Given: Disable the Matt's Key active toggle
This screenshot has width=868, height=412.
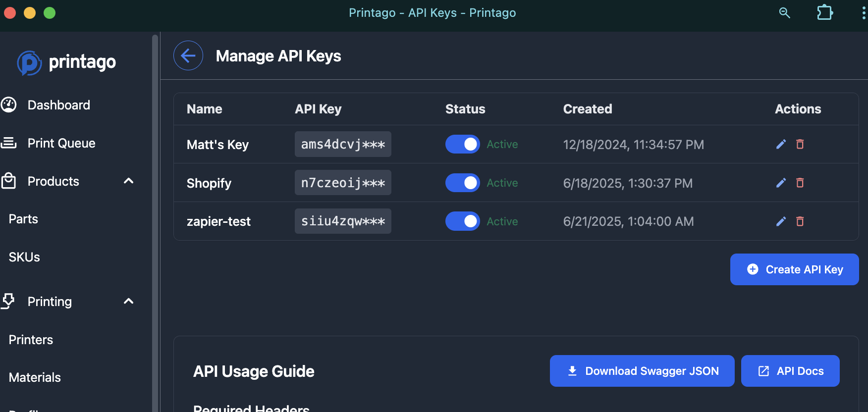Looking at the screenshot, I should point(462,144).
